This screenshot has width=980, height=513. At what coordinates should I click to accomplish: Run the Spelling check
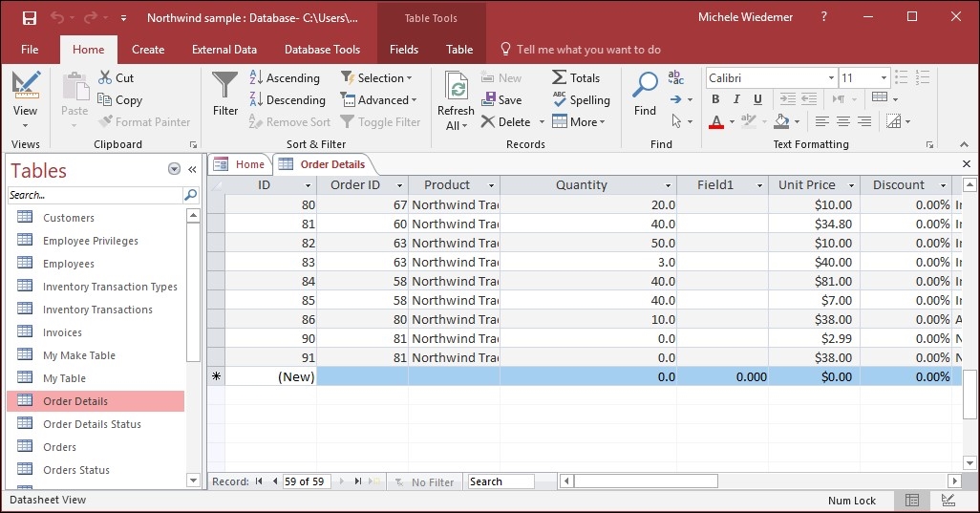[x=582, y=99]
